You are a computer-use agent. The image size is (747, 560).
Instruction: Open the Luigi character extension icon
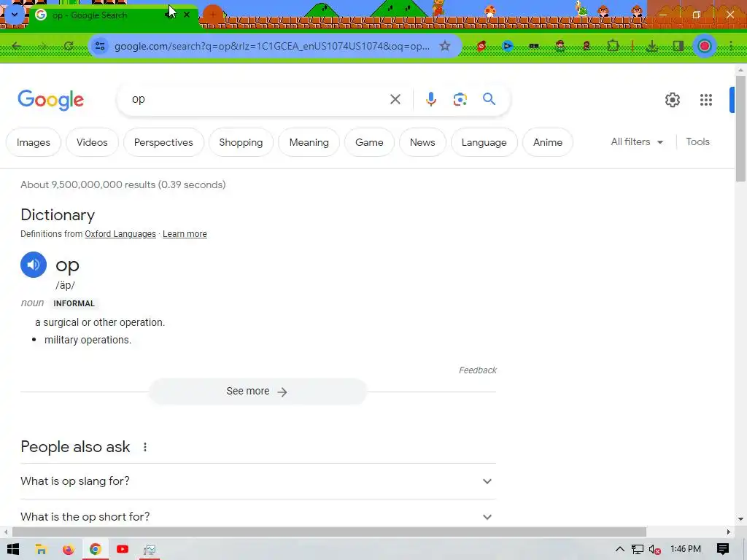(x=560, y=46)
